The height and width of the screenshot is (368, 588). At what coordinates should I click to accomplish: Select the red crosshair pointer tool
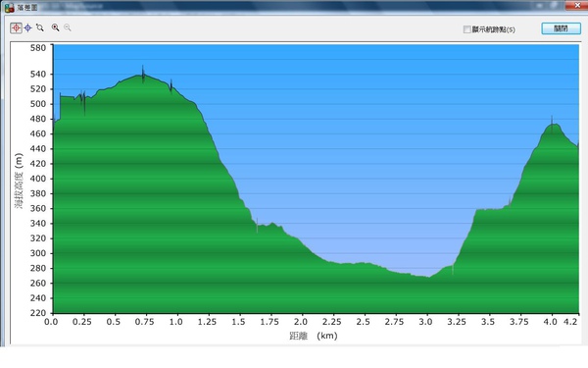coord(16,27)
